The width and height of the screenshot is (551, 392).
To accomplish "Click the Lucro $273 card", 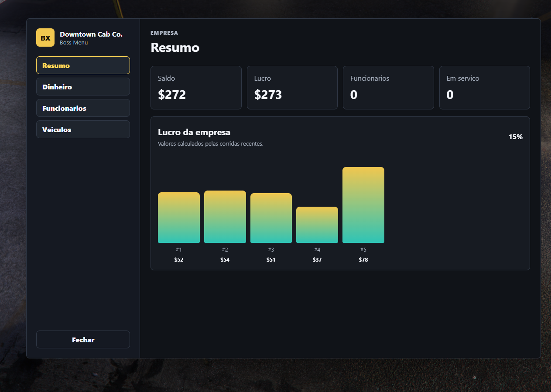I will [292, 88].
